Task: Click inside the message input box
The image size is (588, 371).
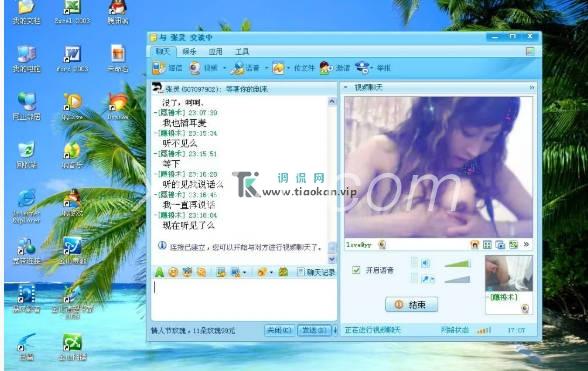Action: [x=244, y=299]
